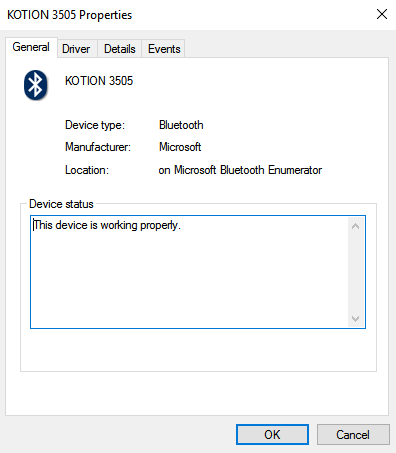This screenshot has height=453, width=396.
Task: Click the 'KOTION 3505 Properties' window title
Action: coord(70,15)
